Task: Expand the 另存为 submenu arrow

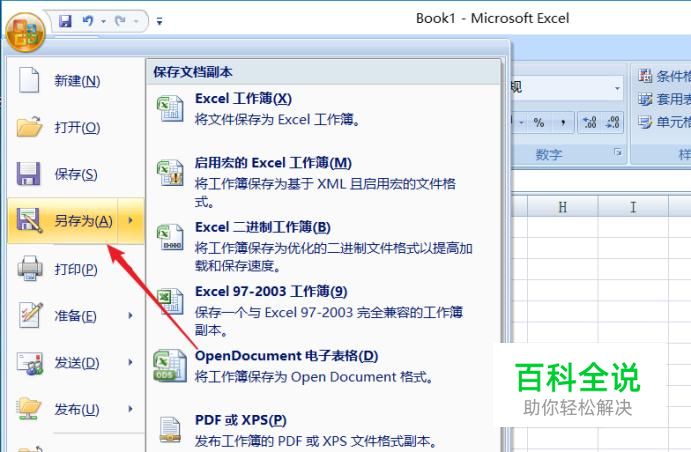Action: point(130,220)
